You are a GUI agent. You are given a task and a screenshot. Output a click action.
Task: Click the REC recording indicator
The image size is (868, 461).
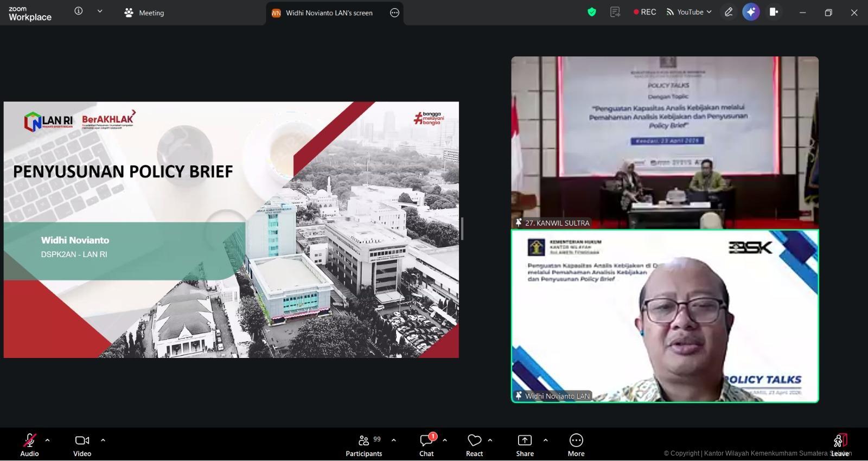coord(644,12)
